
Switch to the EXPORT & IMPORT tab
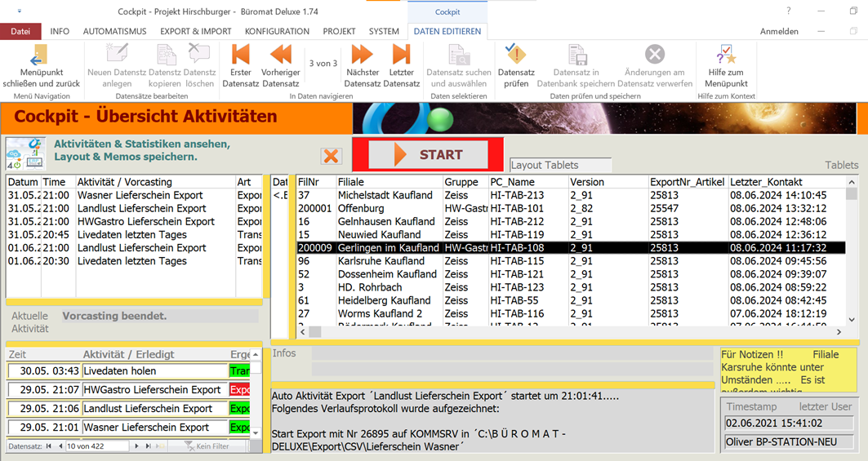coord(195,32)
